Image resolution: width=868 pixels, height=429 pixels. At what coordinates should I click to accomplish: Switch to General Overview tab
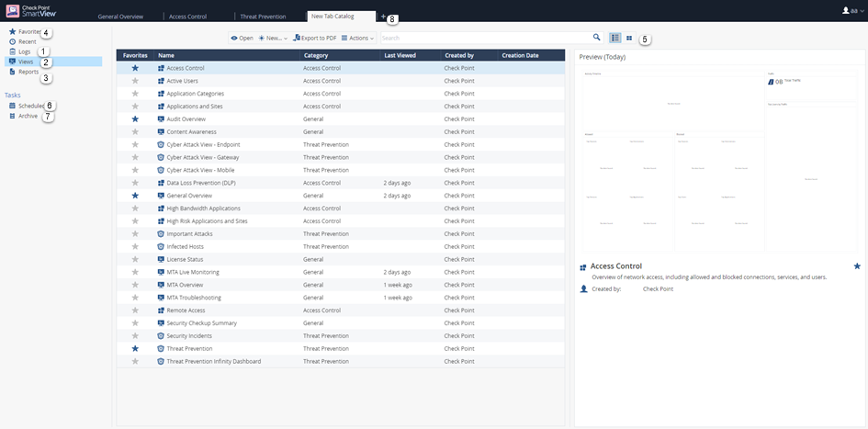click(120, 17)
